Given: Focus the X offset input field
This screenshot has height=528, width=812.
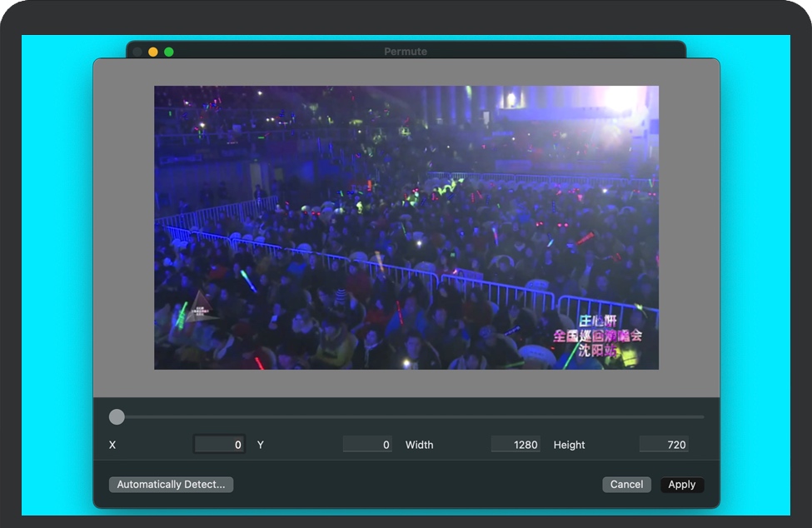Looking at the screenshot, I should 219,445.
